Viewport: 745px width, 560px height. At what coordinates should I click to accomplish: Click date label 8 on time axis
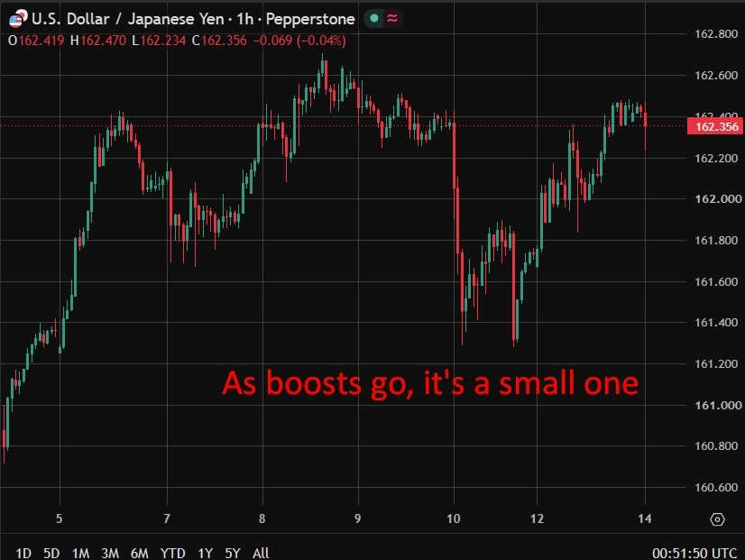pos(262,519)
